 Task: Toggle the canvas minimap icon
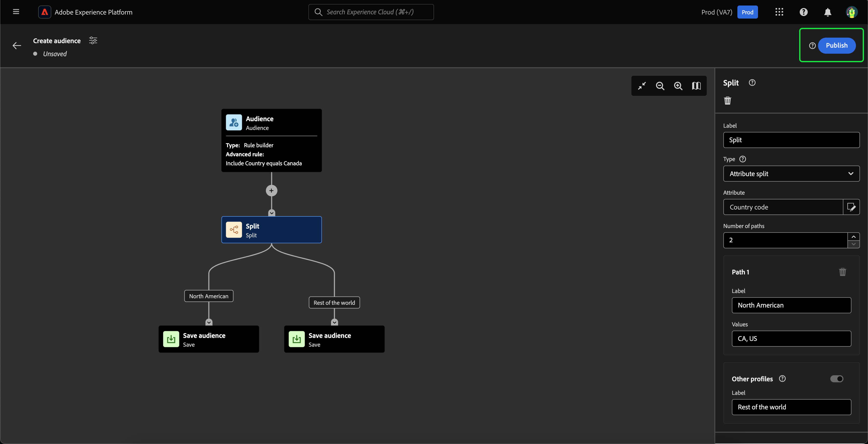click(696, 86)
